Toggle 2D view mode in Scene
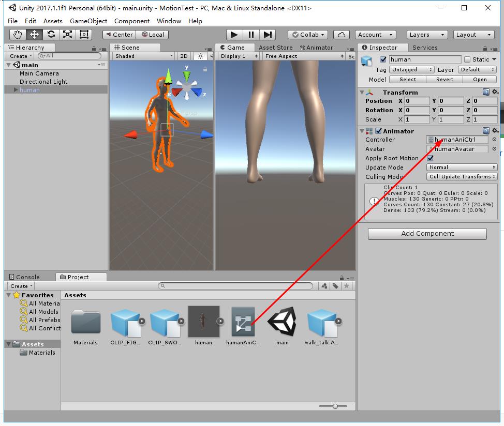This screenshot has height=426, width=504. pyautogui.click(x=184, y=56)
